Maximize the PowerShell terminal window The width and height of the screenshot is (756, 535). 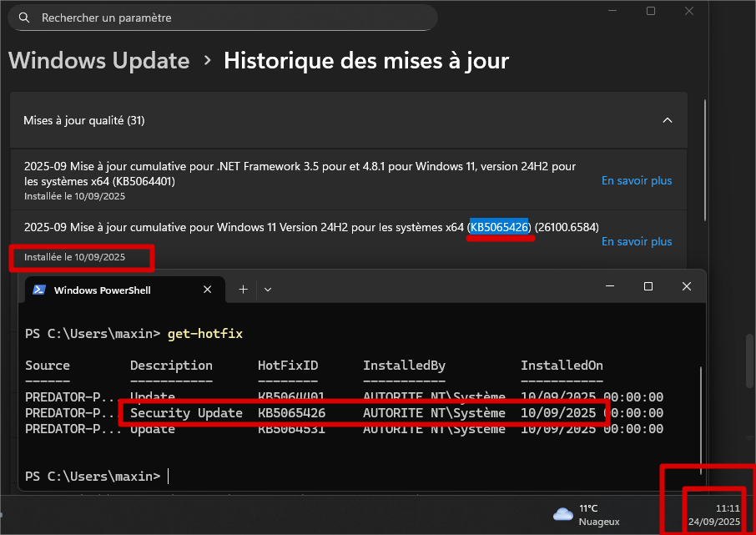click(648, 286)
